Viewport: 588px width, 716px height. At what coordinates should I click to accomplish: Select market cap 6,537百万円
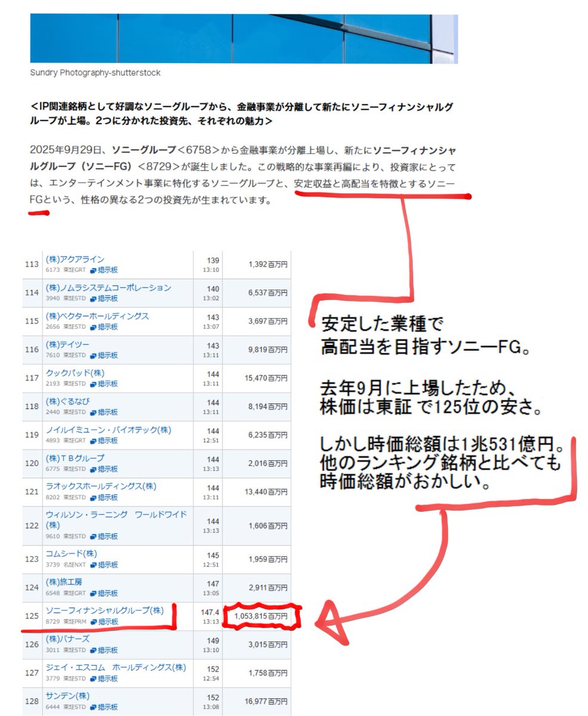(268, 293)
